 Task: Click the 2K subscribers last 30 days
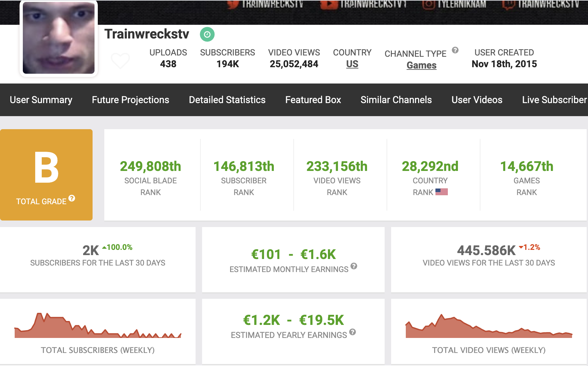[91, 251]
